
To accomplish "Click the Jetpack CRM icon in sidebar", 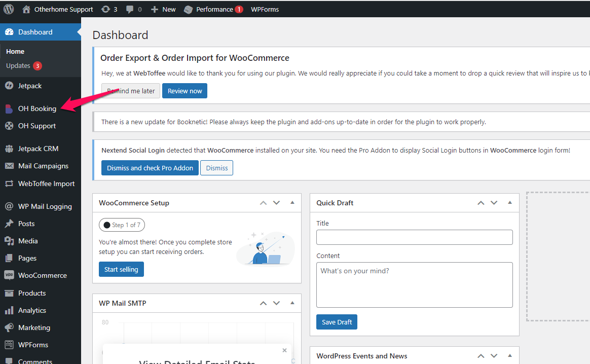I will coord(9,149).
